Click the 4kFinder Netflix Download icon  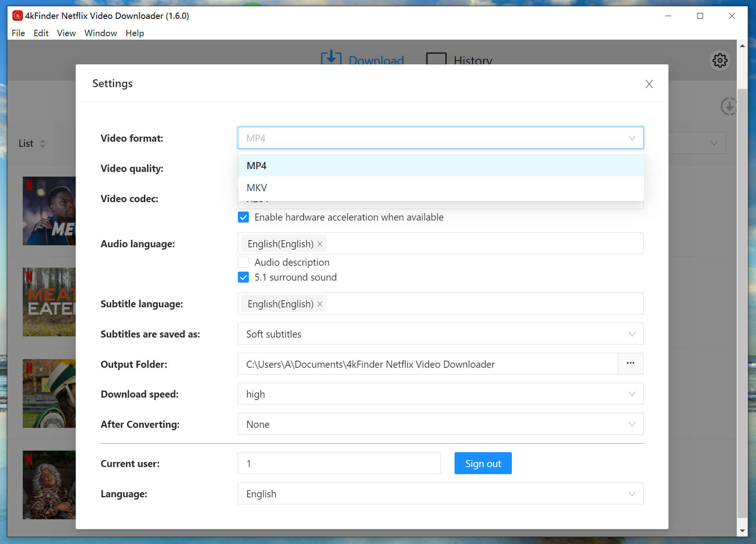click(16, 15)
